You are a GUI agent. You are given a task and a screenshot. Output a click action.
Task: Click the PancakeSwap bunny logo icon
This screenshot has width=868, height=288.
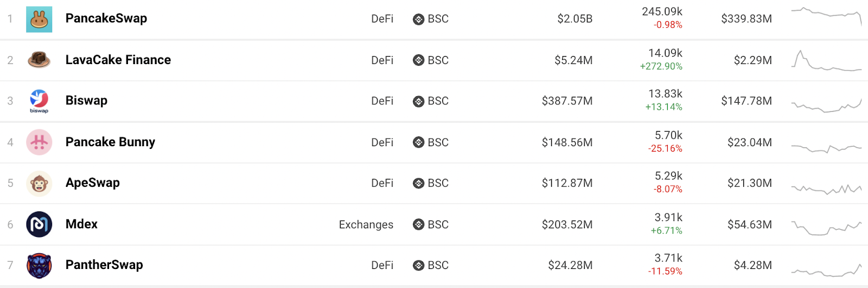point(39,20)
